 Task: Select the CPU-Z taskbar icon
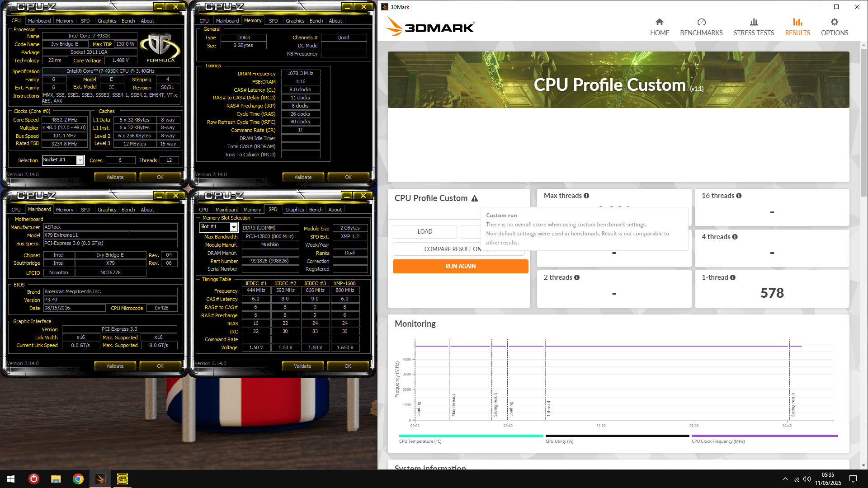click(x=122, y=479)
